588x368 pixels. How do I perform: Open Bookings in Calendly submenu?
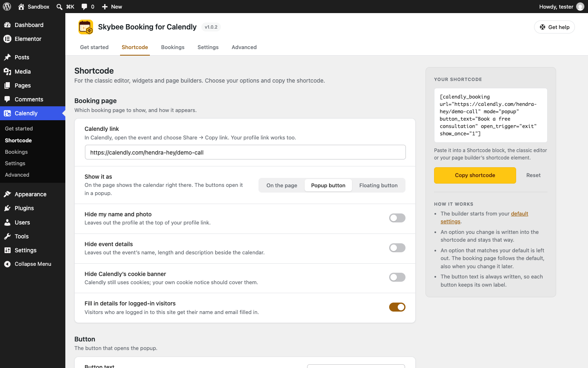click(x=33, y=152)
